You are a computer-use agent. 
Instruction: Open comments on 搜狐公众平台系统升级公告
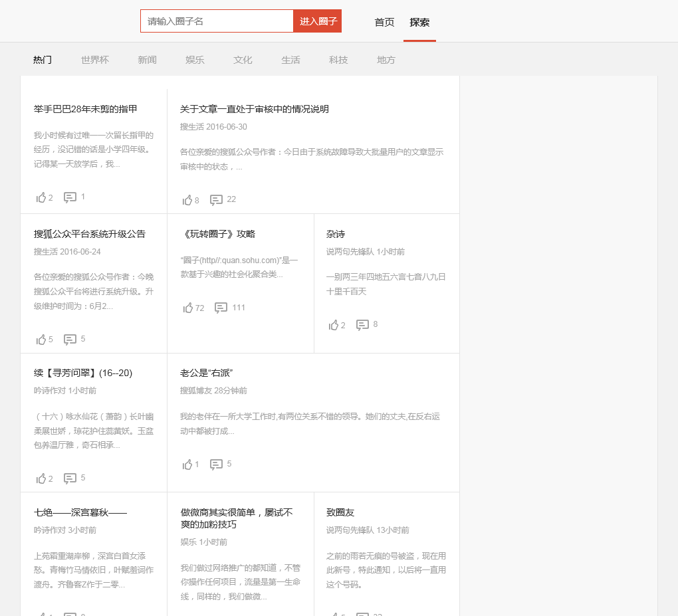(x=70, y=340)
